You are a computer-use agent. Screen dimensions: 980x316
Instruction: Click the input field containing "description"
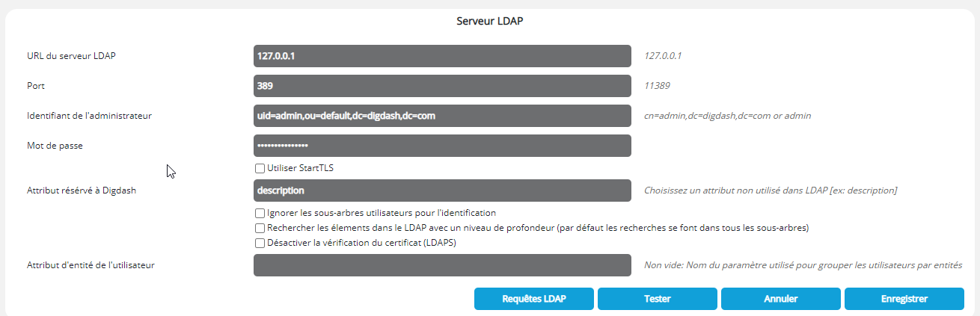442,190
